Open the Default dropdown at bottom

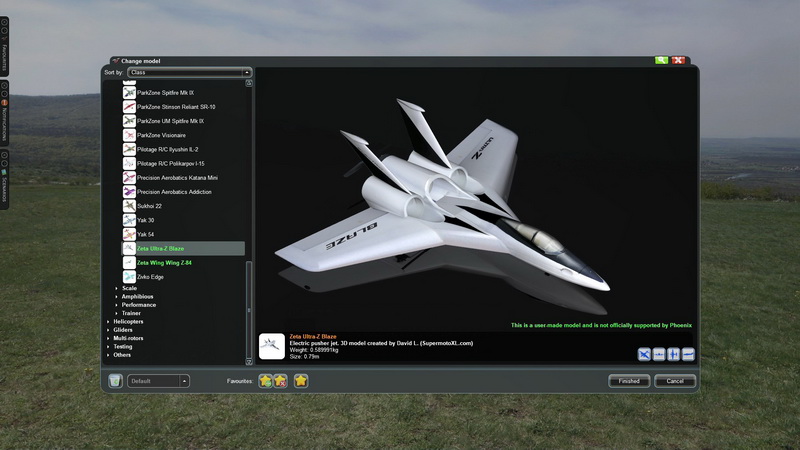click(x=158, y=381)
